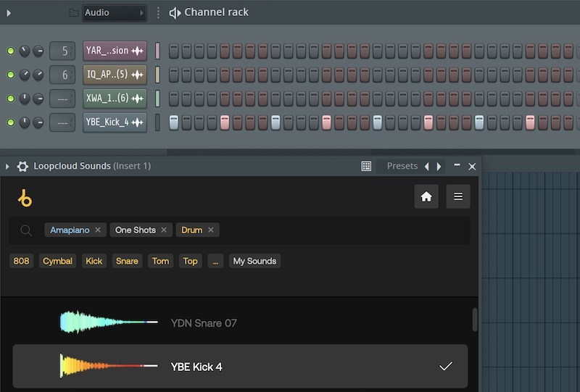
Task: Open the channel rack options dots
Action: pyautogui.click(x=158, y=13)
